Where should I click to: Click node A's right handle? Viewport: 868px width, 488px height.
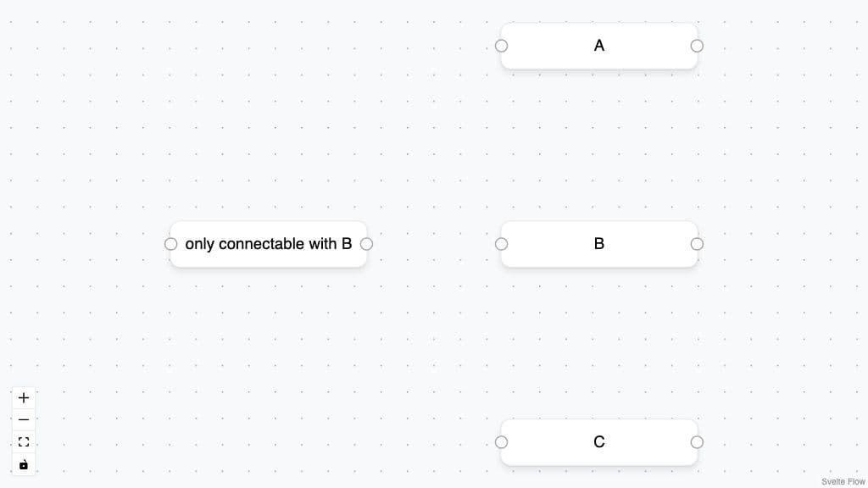point(697,46)
